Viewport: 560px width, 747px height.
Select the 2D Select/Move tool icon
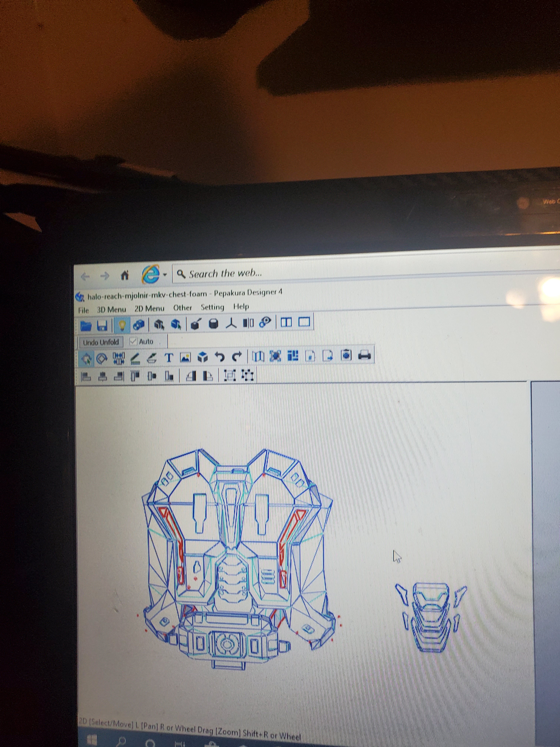86,359
